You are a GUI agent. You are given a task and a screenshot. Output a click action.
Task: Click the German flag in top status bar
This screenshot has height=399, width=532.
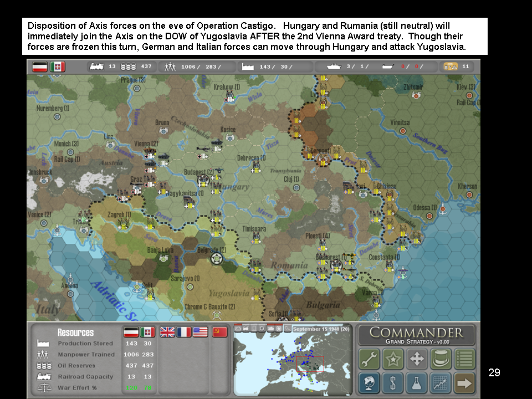40,66
